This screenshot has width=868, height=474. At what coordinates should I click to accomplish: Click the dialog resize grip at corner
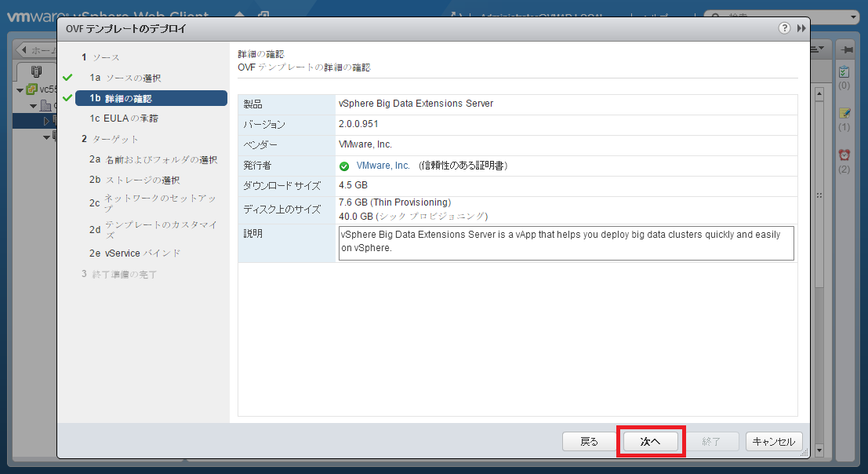tap(804, 452)
